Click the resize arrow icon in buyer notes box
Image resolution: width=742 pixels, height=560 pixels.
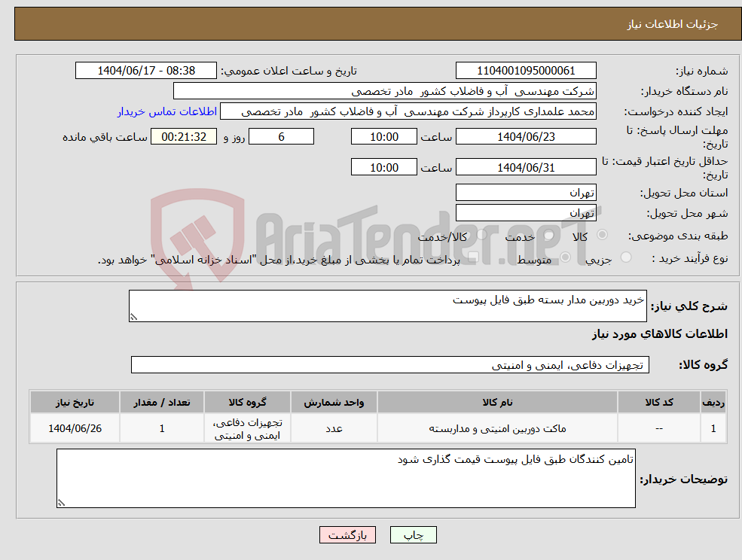(x=63, y=503)
